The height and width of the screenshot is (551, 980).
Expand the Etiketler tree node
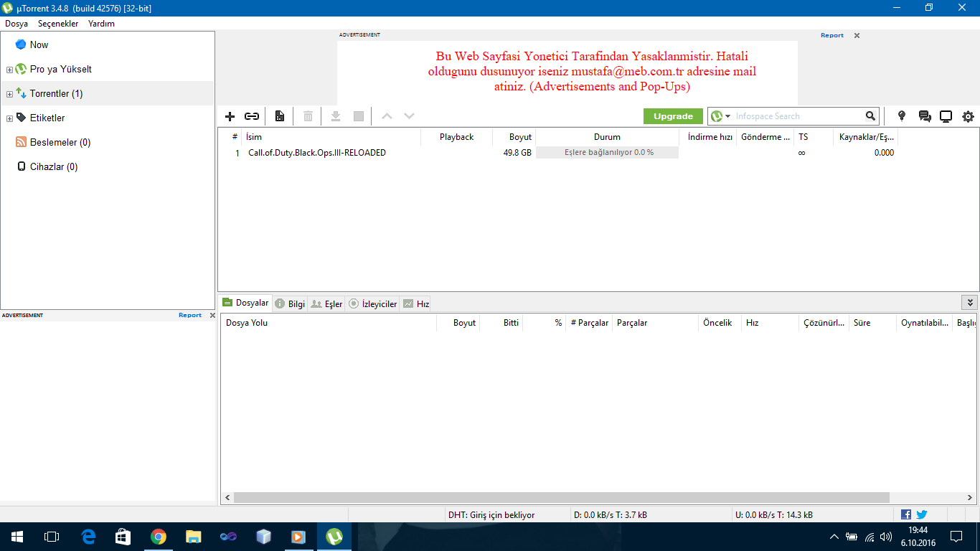click(x=9, y=118)
